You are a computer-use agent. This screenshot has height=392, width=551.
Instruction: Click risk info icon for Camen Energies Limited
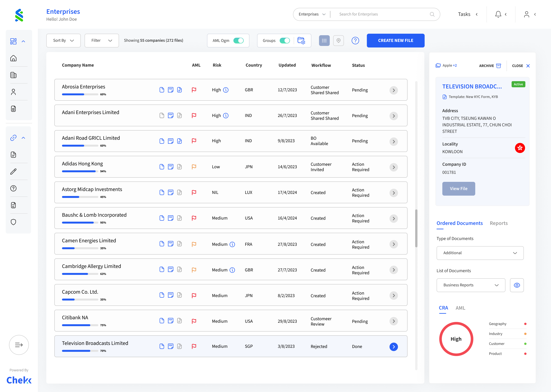tap(232, 244)
